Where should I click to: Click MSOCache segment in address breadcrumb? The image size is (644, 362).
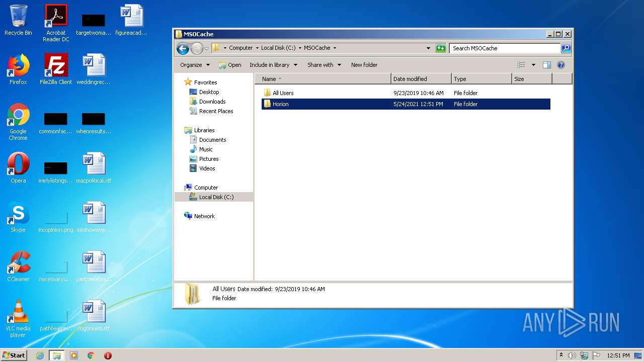click(x=317, y=48)
